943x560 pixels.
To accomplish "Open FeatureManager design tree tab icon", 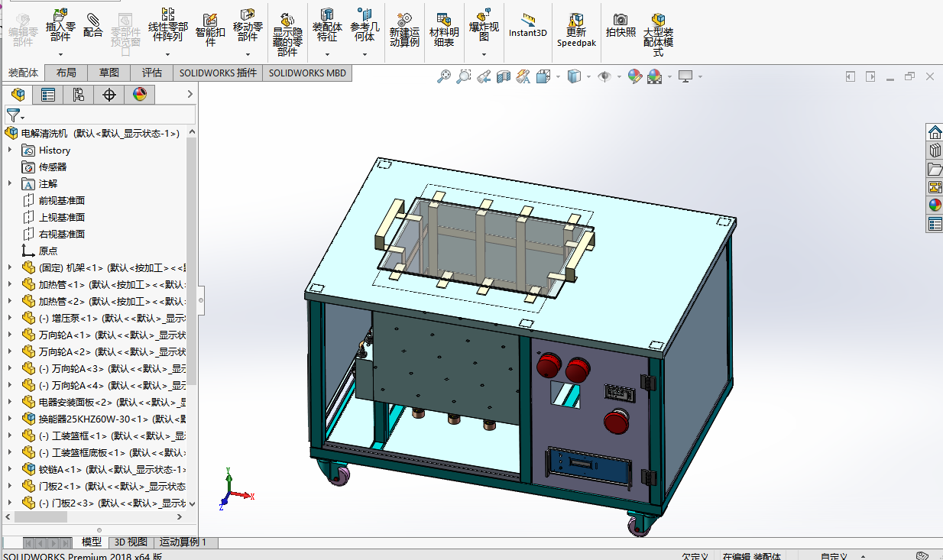I will 18,94.
